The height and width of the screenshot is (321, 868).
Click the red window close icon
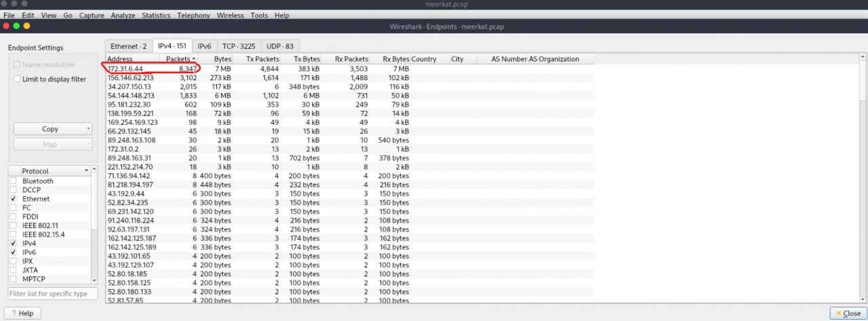point(5,26)
